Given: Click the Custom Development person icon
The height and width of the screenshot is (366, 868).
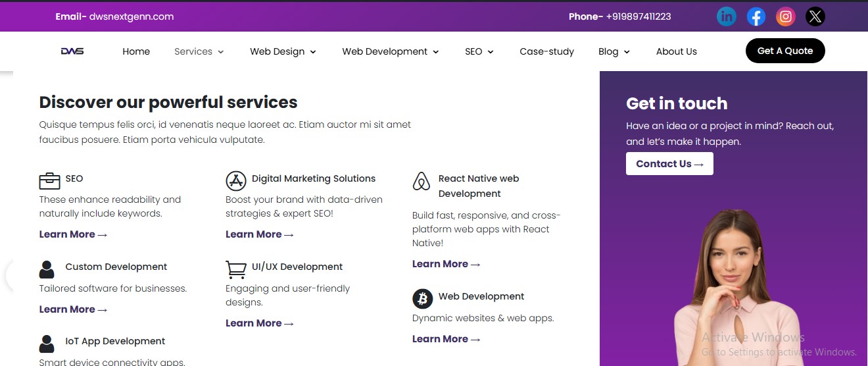Looking at the screenshot, I should coord(47,269).
